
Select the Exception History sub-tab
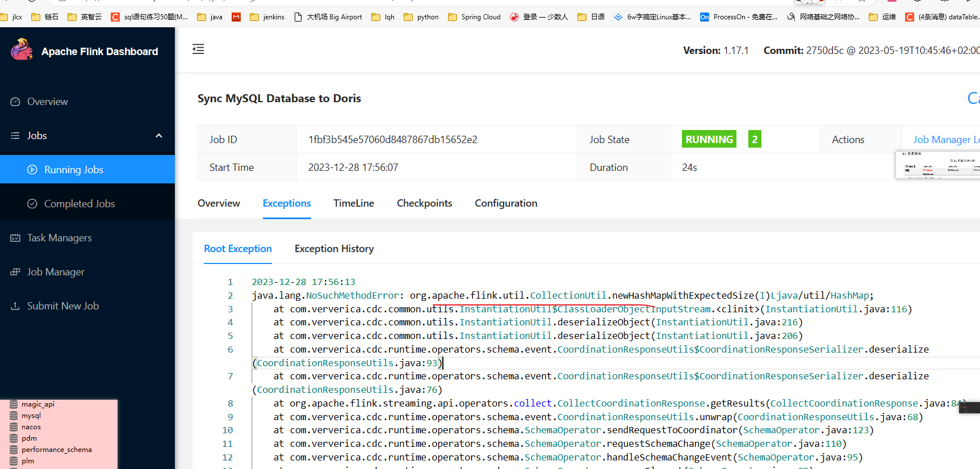click(x=334, y=249)
